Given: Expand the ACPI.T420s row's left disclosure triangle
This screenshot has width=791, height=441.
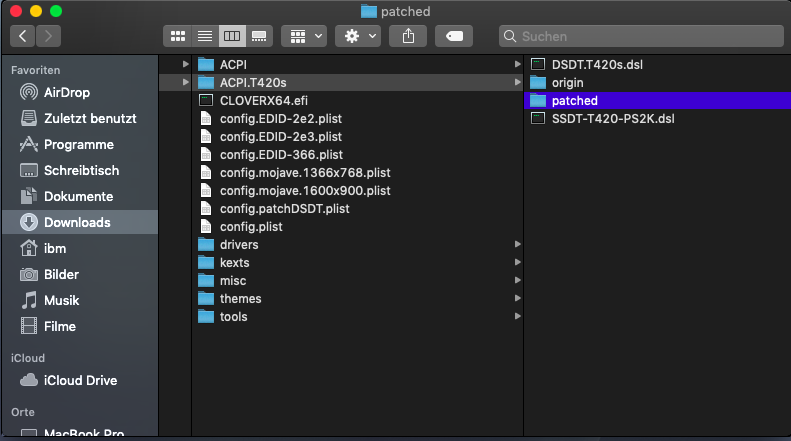Looking at the screenshot, I should coord(185,82).
